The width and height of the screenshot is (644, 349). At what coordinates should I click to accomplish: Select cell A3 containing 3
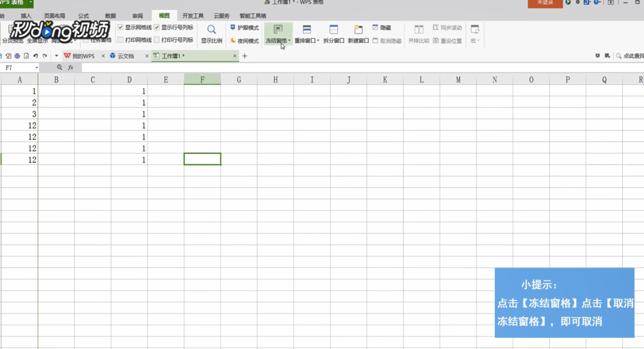click(x=19, y=114)
